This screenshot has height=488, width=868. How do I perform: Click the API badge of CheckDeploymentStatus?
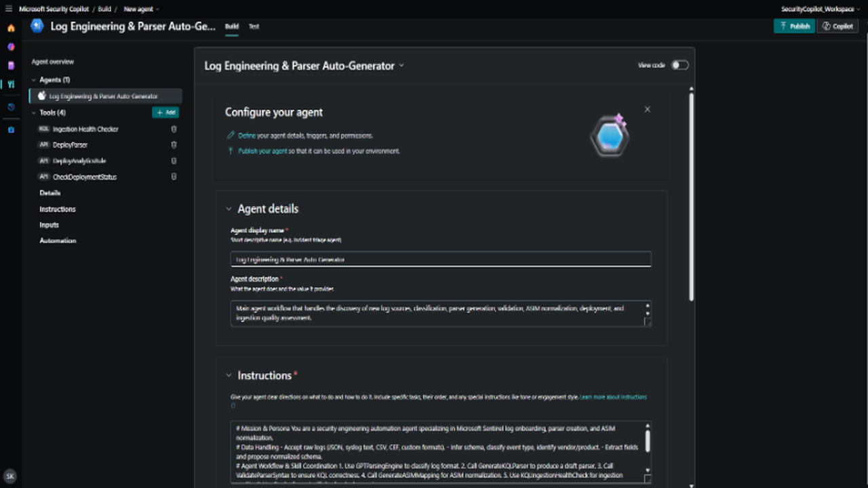(x=43, y=177)
